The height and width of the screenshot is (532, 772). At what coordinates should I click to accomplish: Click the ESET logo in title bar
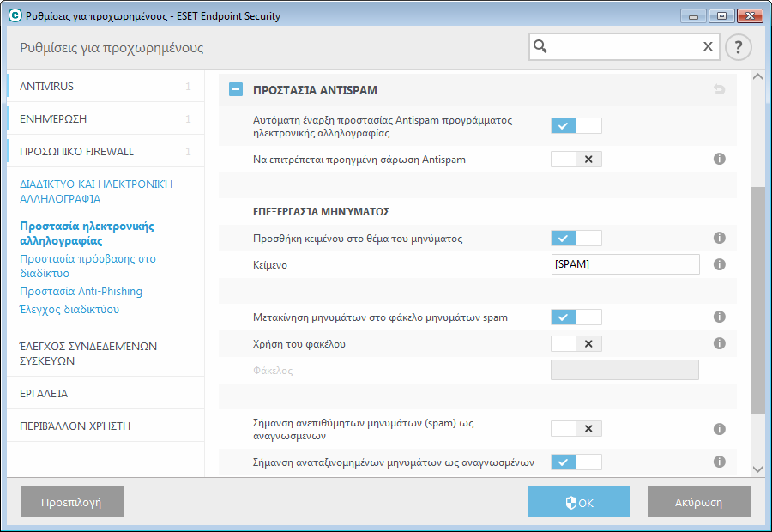(x=15, y=15)
